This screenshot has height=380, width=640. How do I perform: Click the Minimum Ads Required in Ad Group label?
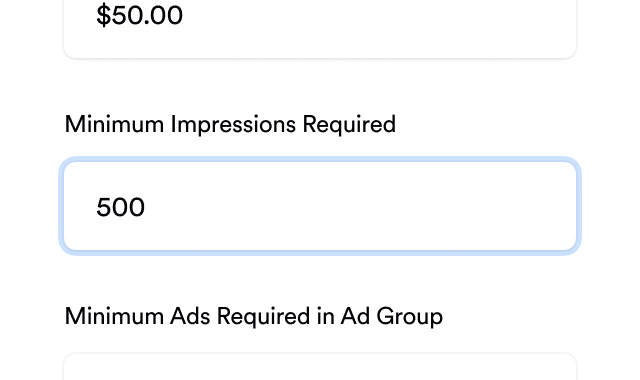click(x=253, y=316)
